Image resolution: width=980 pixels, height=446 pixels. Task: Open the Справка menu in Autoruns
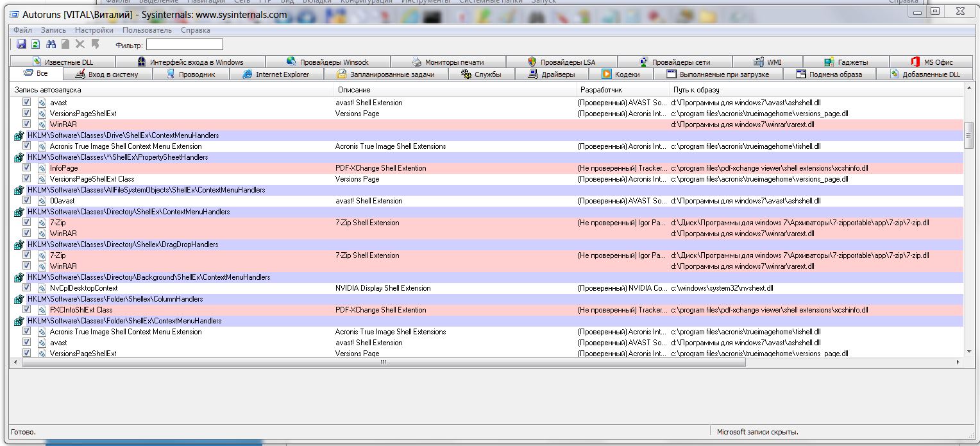(x=195, y=30)
